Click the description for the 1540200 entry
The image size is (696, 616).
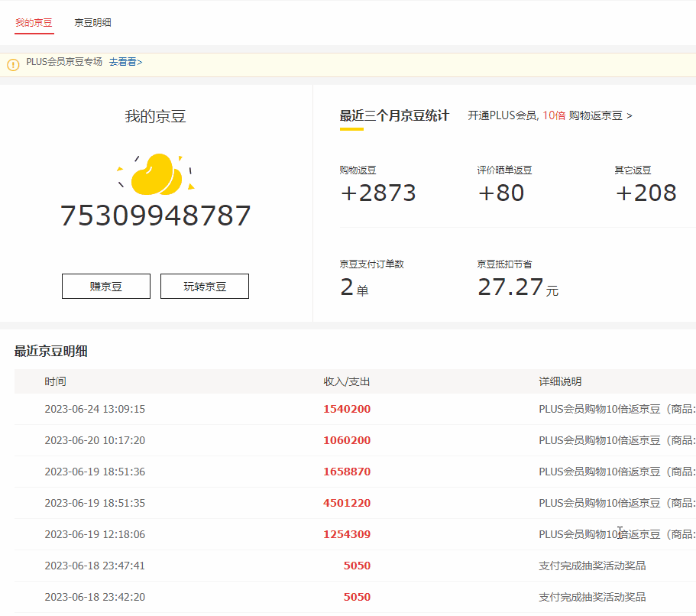(617, 409)
